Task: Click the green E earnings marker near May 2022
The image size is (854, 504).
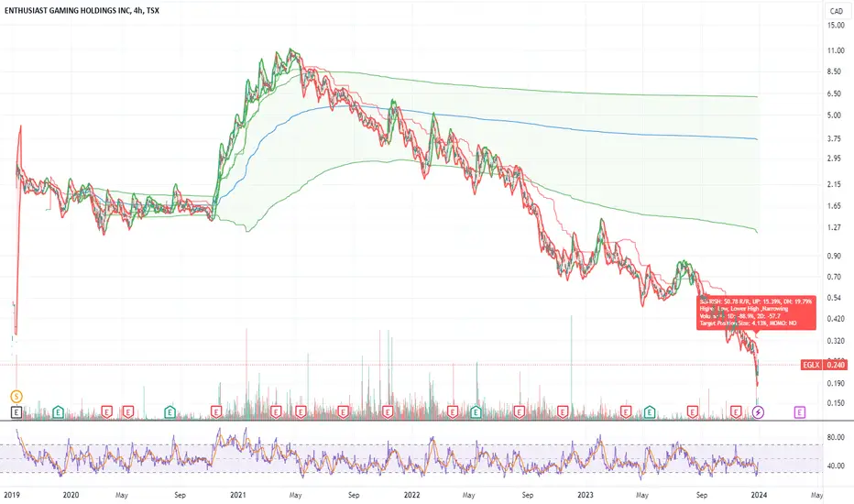Action: tap(476, 412)
